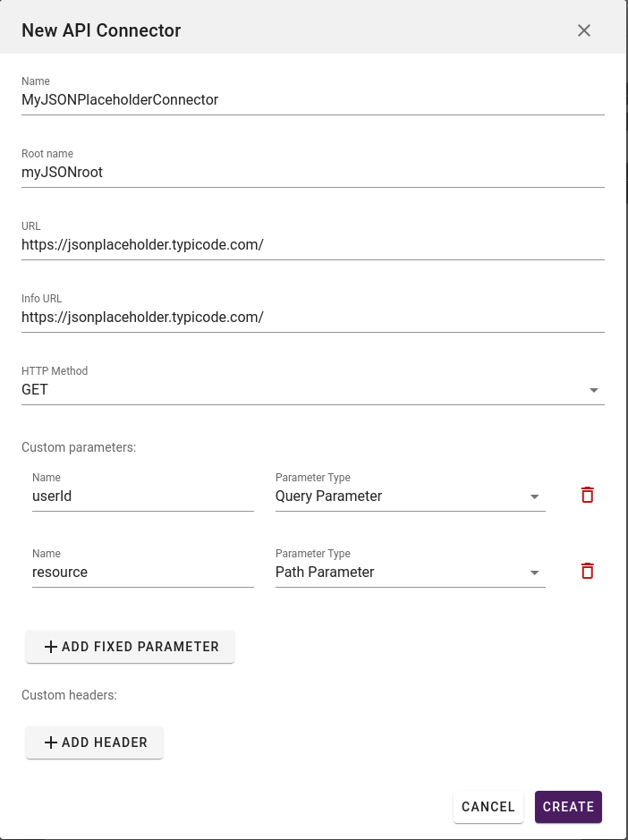Delete the userId custom parameter
Image resolution: width=628 pixels, height=840 pixels.
pyautogui.click(x=587, y=494)
